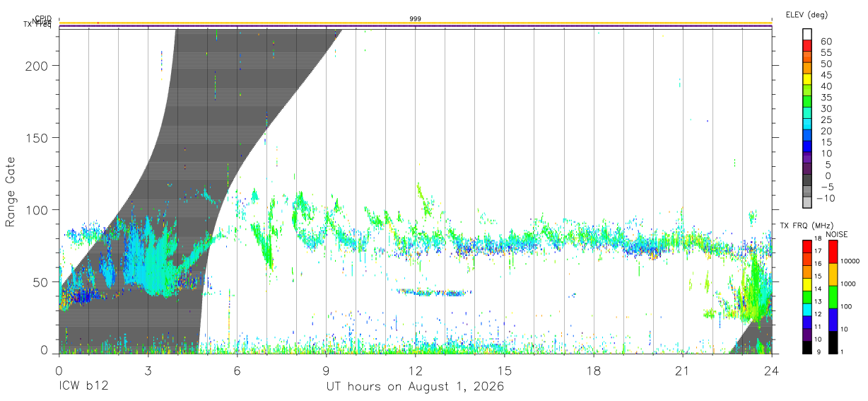Click 'UT hours on August 1, 2026' axis title
Screen dimensions: 868x401
[415, 387]
